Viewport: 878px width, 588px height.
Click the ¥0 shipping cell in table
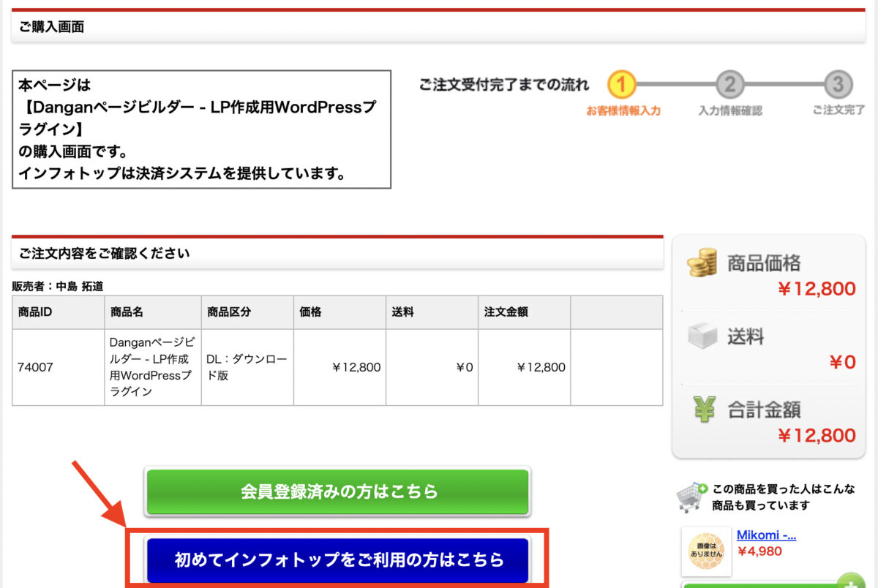click(x=432, y=367)
